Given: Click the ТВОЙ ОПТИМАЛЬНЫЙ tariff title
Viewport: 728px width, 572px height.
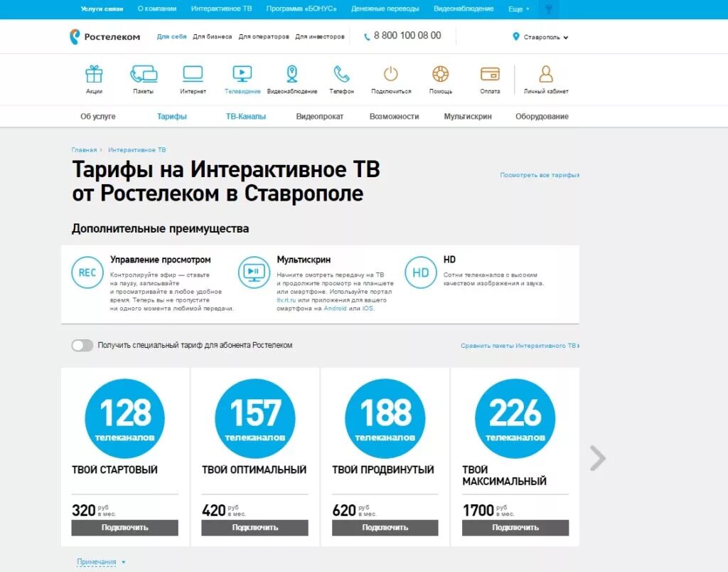Looking at the screenshot, I should 254,470.
